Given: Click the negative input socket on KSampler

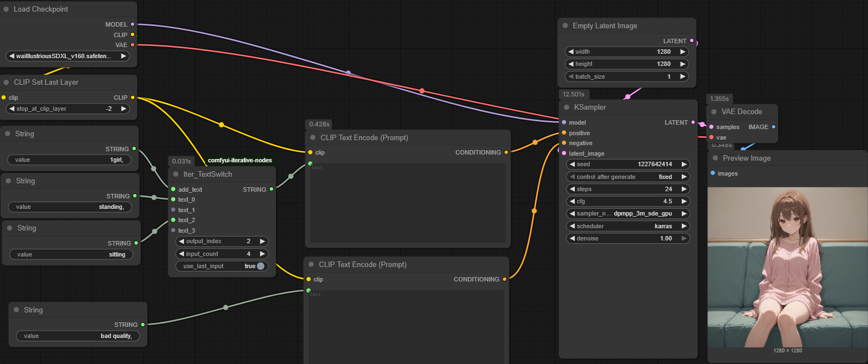Looking at the screenshot, I should tap(564, 143).
